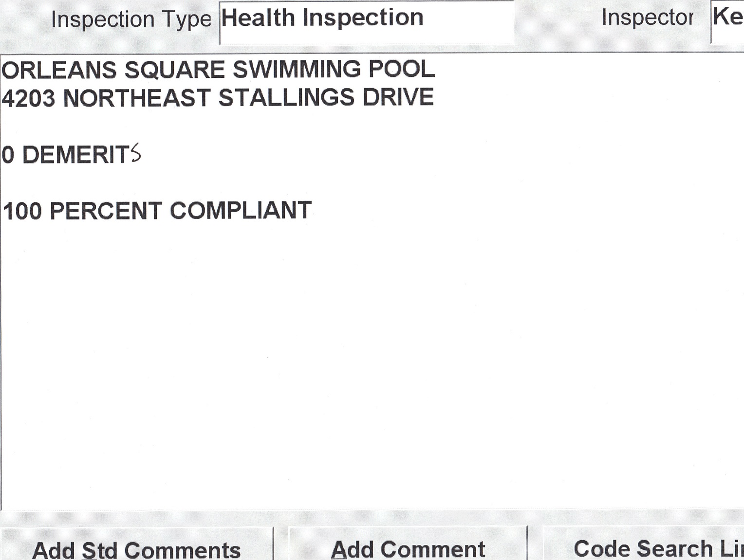
Task: Place cursor in the 0 DEMERITS line
Action: click(71, 155)
